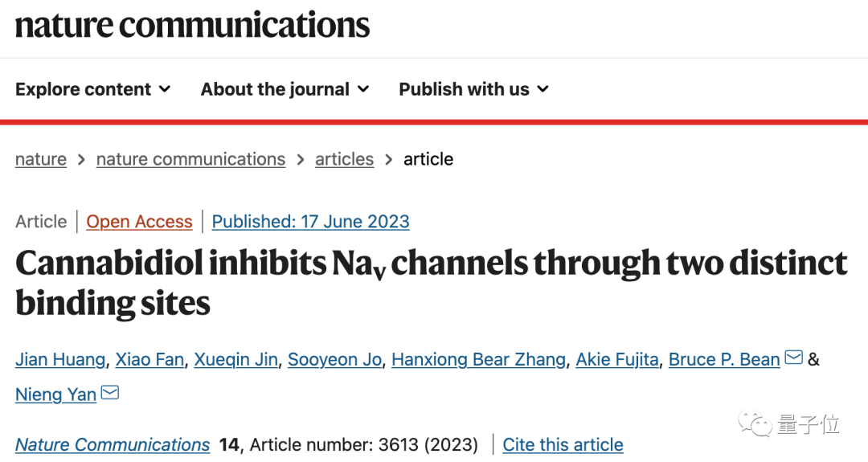Open author Xiao Fan's details
This screenshot has width=868, height=462.
pyautogui.click(x=149, y=359)
